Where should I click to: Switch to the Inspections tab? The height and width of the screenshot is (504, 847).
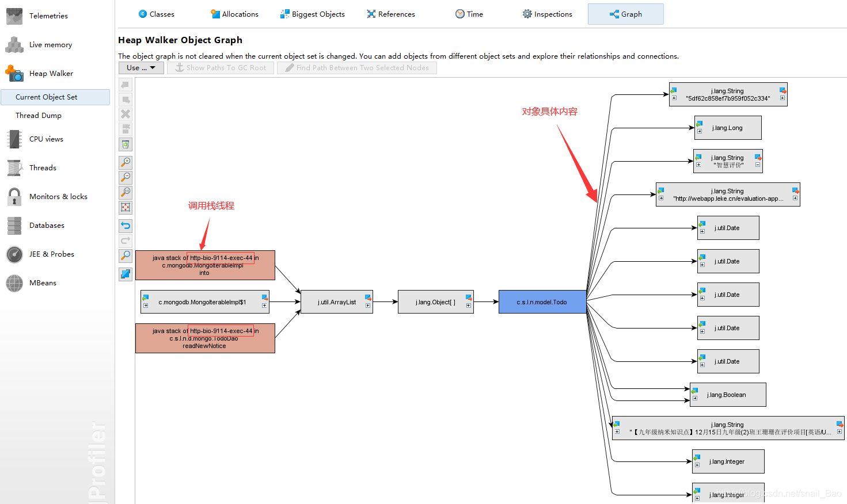[x=548, y=14]
